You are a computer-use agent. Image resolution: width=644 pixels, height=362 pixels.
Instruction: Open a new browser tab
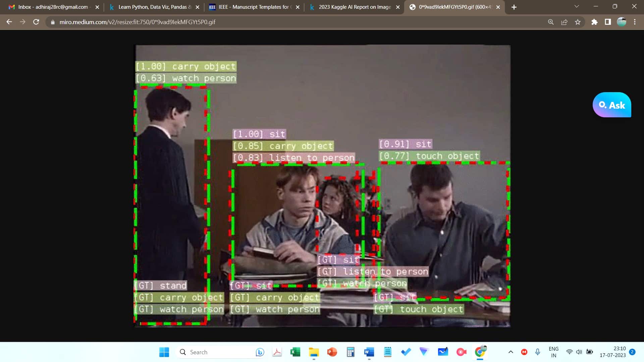(x=514, y=7)
